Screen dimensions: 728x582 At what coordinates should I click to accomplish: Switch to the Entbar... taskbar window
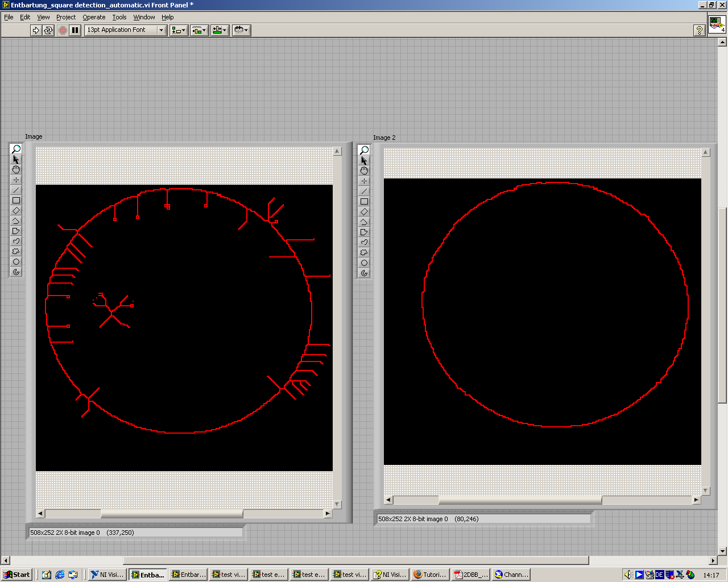tap(188, 575)
